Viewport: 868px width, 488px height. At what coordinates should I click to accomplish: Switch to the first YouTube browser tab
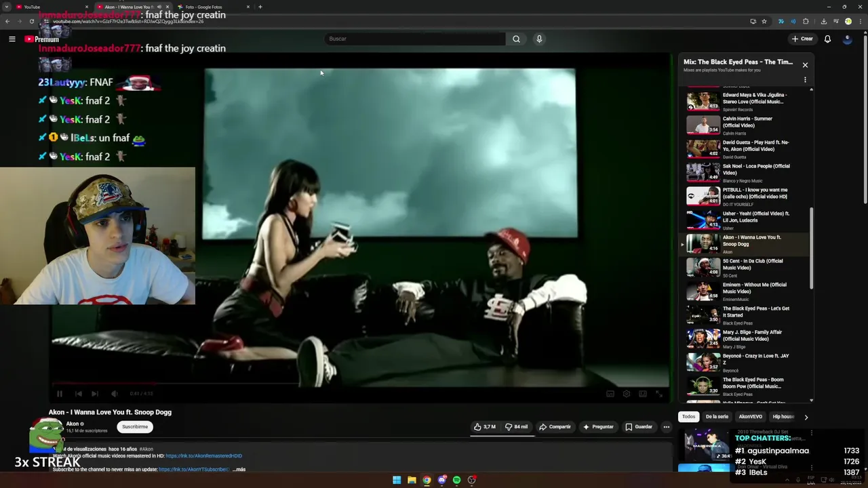[51, 7]
